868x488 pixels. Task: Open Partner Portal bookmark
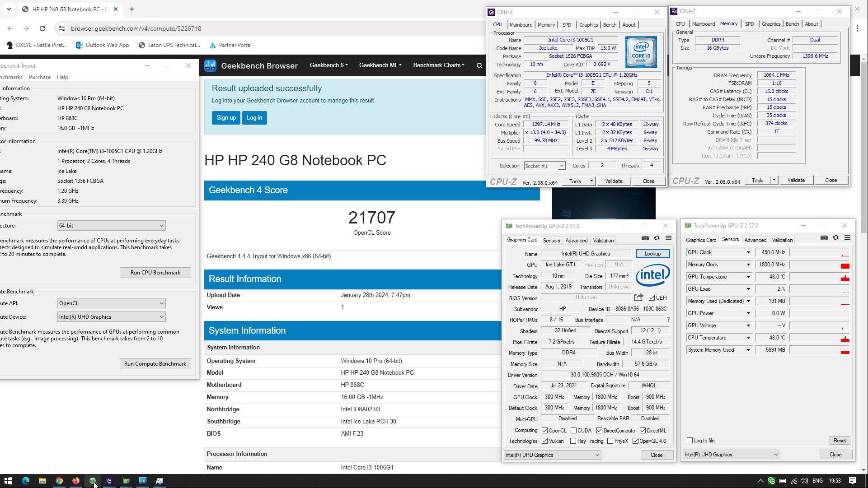(x=230, y=45)
